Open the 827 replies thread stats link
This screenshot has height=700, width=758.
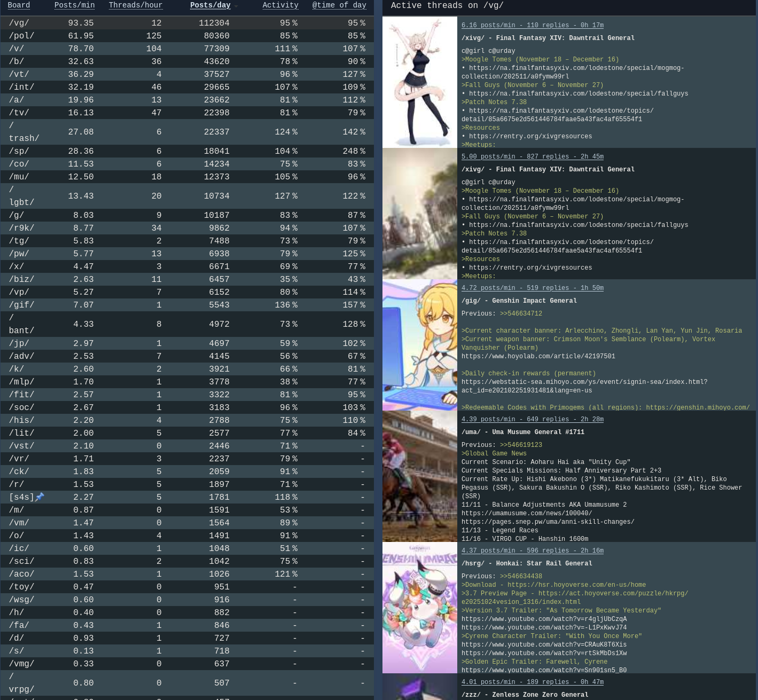point(533,156)
